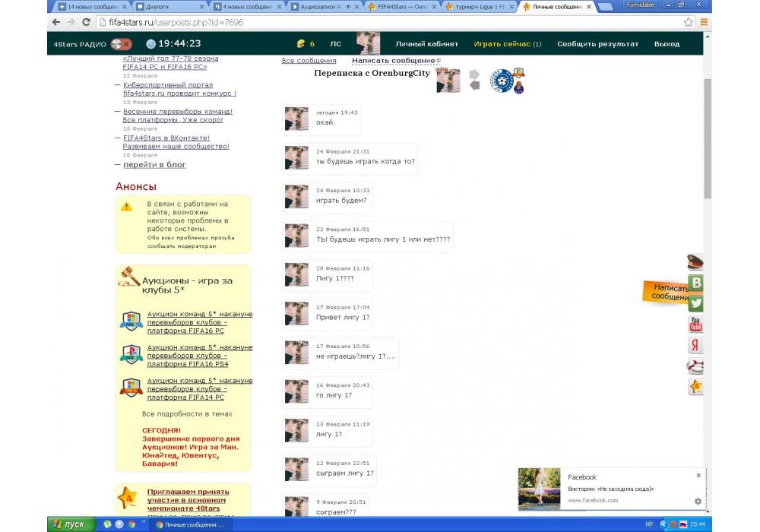Click the Windows 'пуск' start button
The height and width of the screenshot is (532, 760).
[71, 524]
